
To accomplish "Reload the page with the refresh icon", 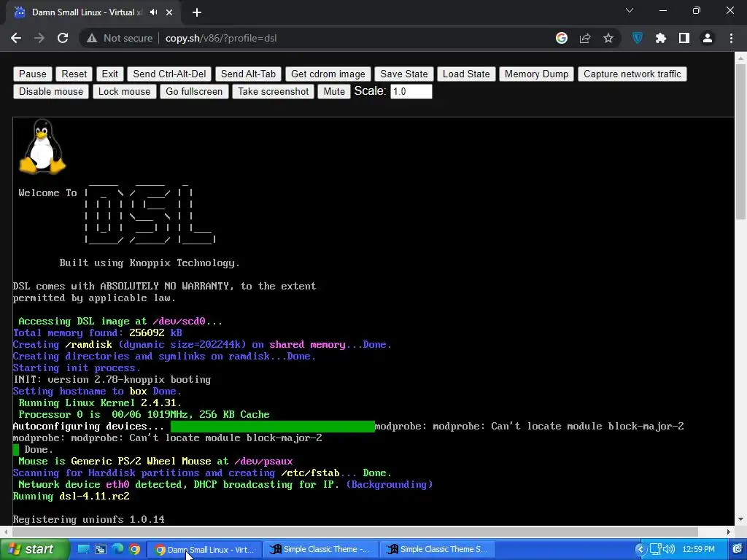I will pos(63,38).
